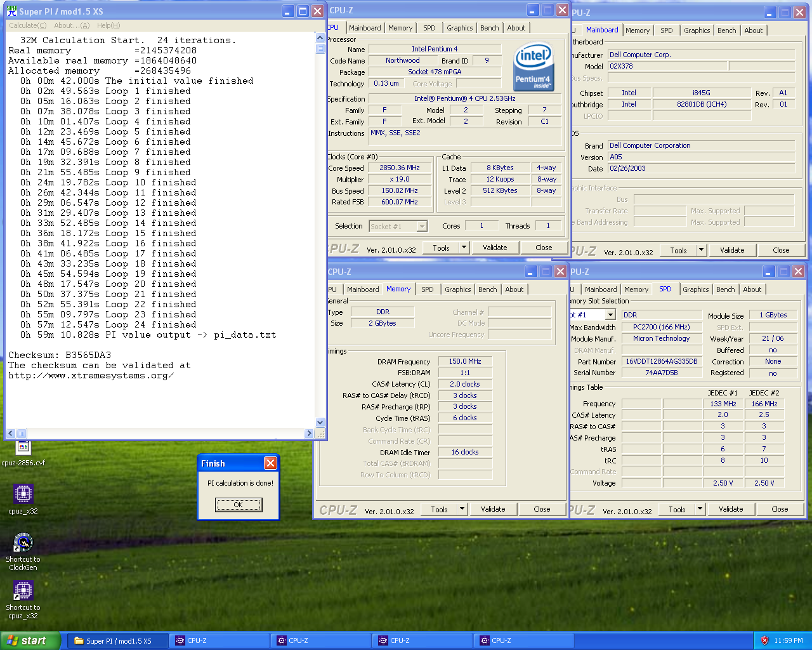812x650 pixels.
Task: Click the Close button in CPU-Z SPD window
Action: [x=780, y=509]
